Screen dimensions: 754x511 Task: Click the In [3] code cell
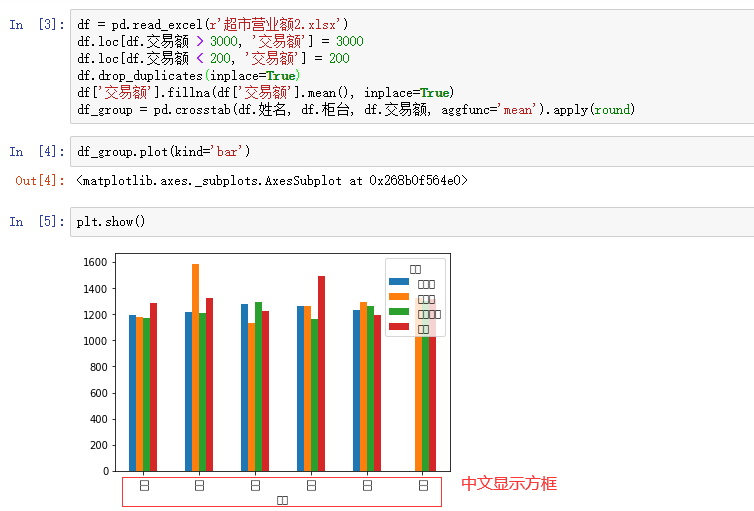point(412,66)
